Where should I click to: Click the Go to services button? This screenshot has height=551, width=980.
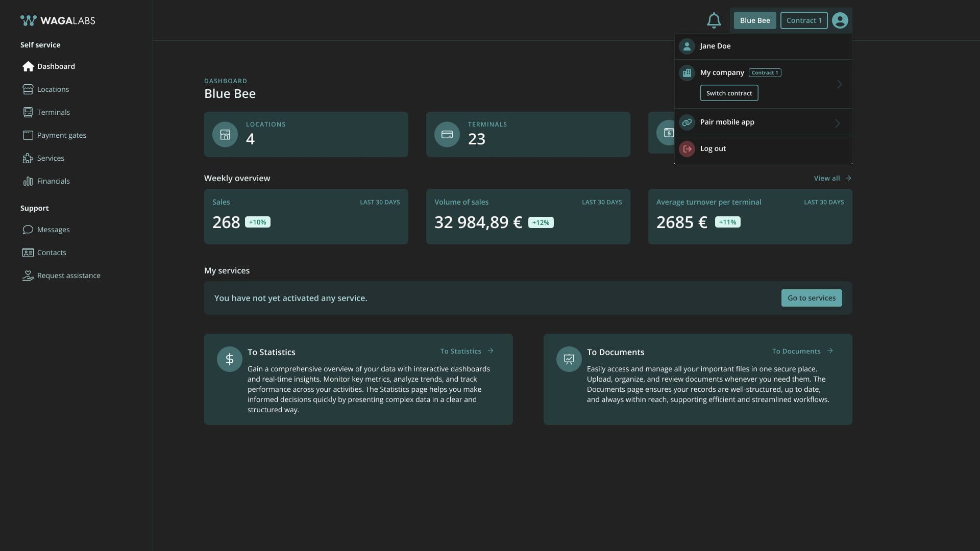[811, 298]
